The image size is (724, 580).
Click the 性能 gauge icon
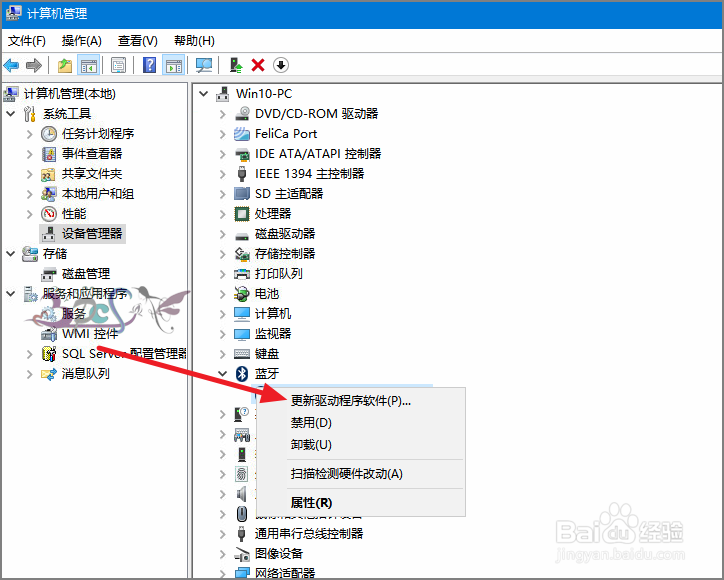48,214
